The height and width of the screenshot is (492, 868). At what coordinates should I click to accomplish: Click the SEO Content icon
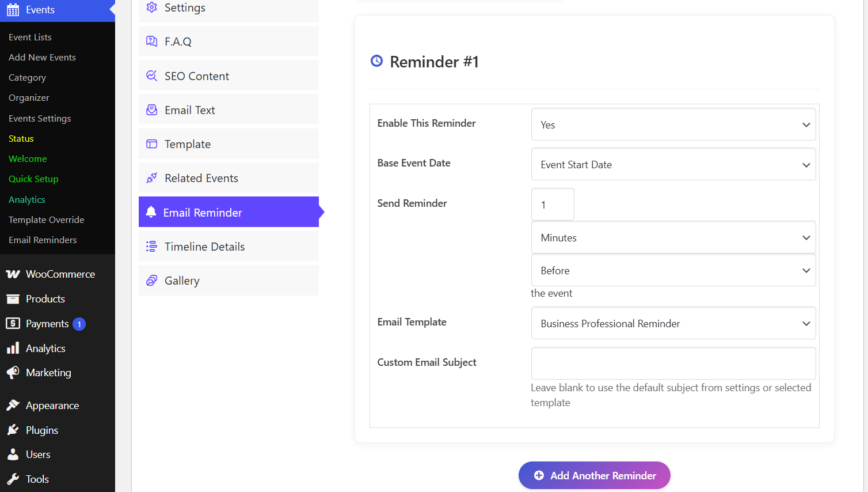click(x=151, y=76)
